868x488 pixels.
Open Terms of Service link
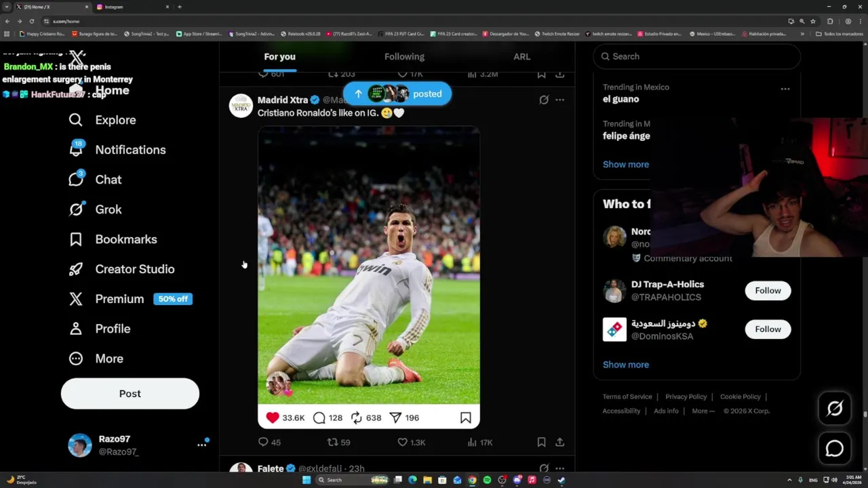[x=627, y=396]
